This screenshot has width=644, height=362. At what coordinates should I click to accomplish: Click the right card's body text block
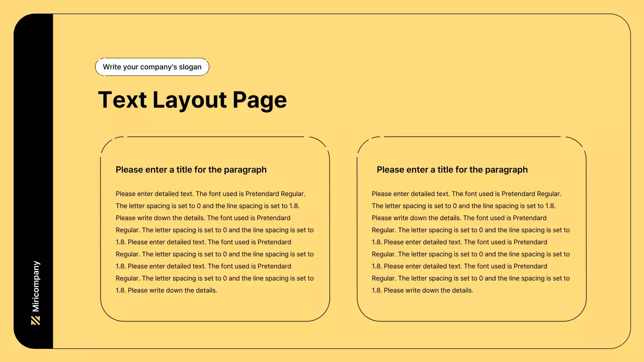[x=471, y=241]
